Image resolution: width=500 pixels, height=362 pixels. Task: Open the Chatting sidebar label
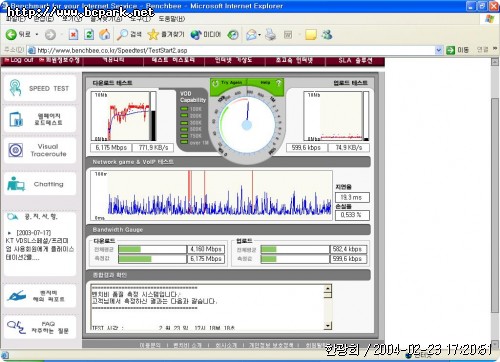[x=49, y=184]
